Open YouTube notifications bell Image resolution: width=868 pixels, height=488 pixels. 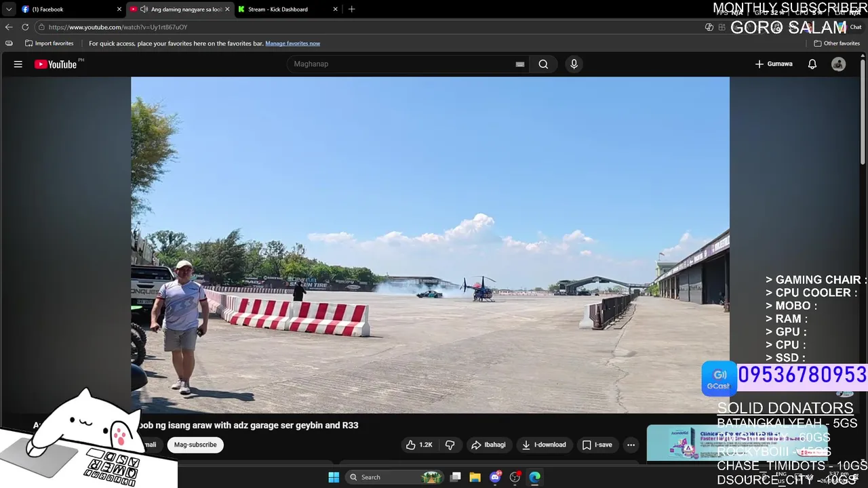[x=812, y=64]
